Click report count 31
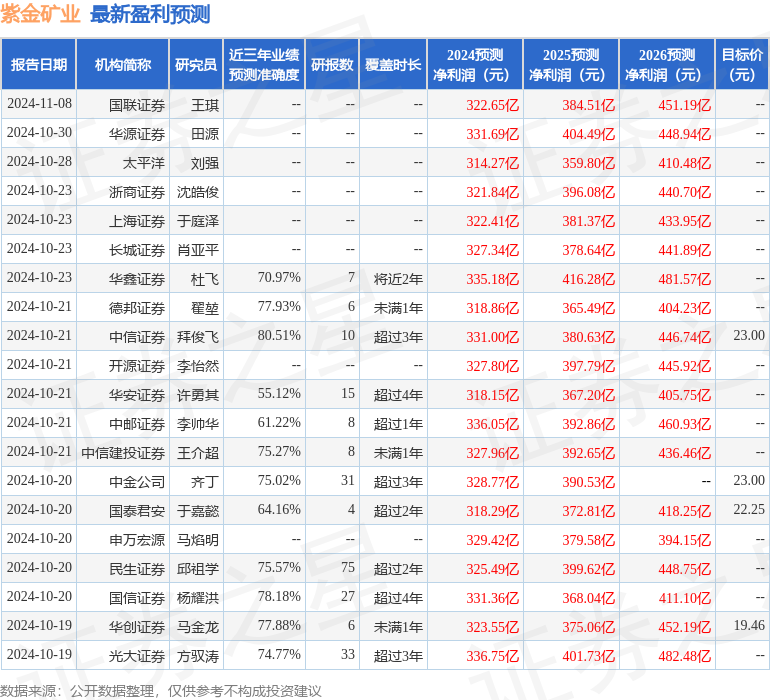770x700 pixels. (348, 480)
